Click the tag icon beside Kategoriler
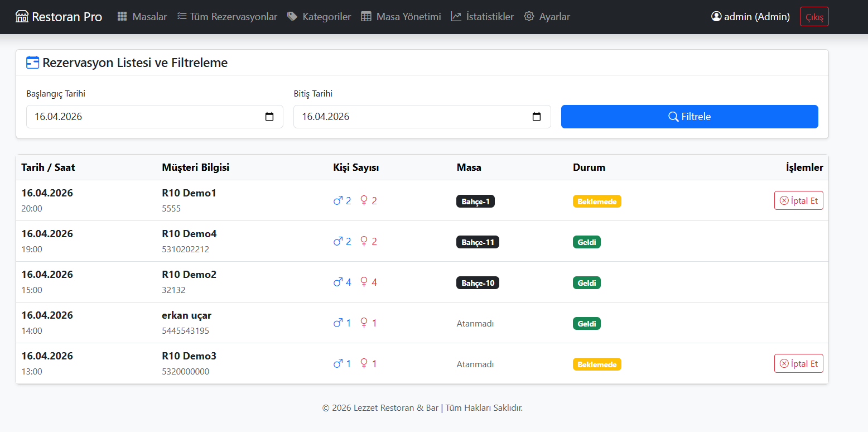The height and width of the screenshot is (432, 868). pyautogui.click(x=292, y=17)
